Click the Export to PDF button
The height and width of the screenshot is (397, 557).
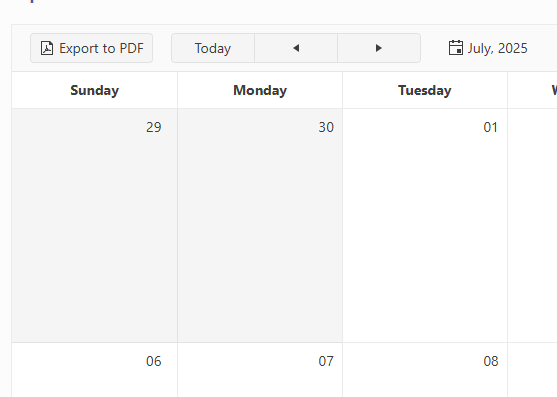tap(91, 48)
